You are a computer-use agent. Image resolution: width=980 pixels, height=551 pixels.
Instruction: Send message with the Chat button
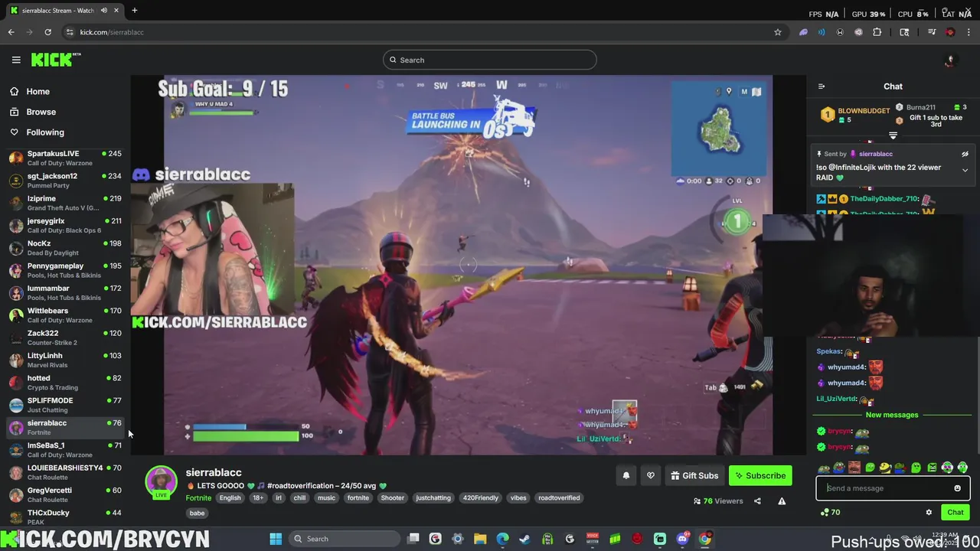(x=955, y=513)
